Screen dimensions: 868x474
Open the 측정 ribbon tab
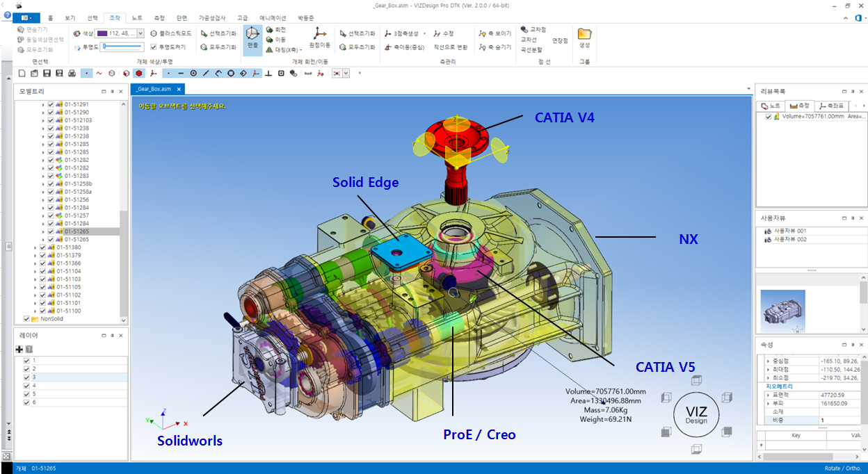point(159,17)
